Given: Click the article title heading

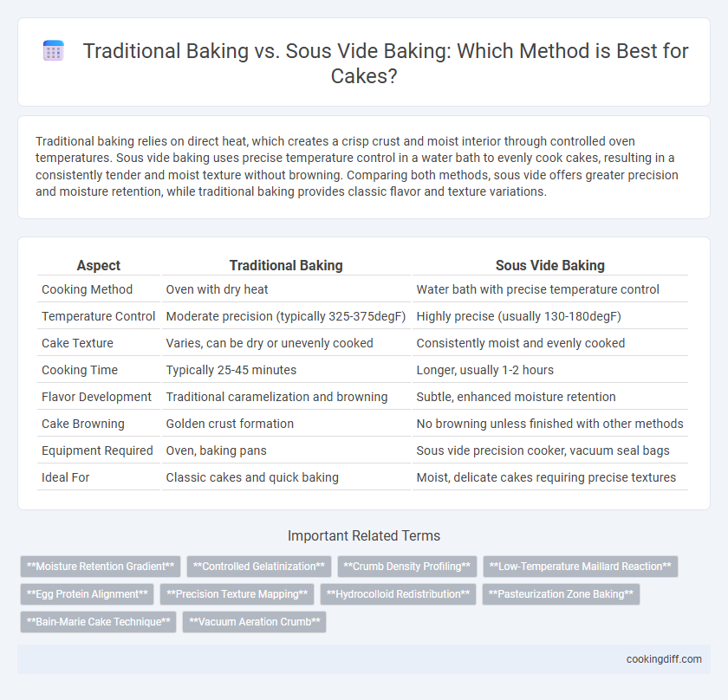Looking at the screenshot, I should click(x=386, y=63).
